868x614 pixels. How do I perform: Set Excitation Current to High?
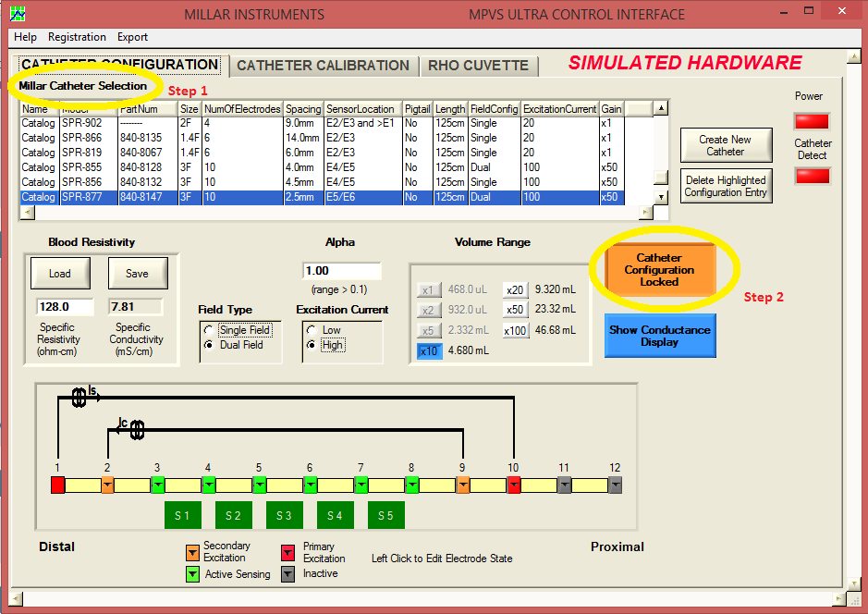click(312, 345)
